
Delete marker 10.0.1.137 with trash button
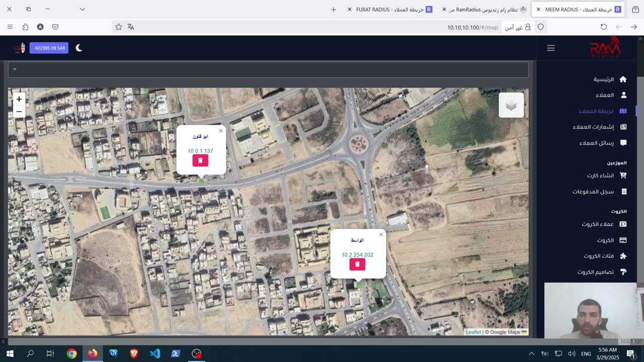point(200,160)
